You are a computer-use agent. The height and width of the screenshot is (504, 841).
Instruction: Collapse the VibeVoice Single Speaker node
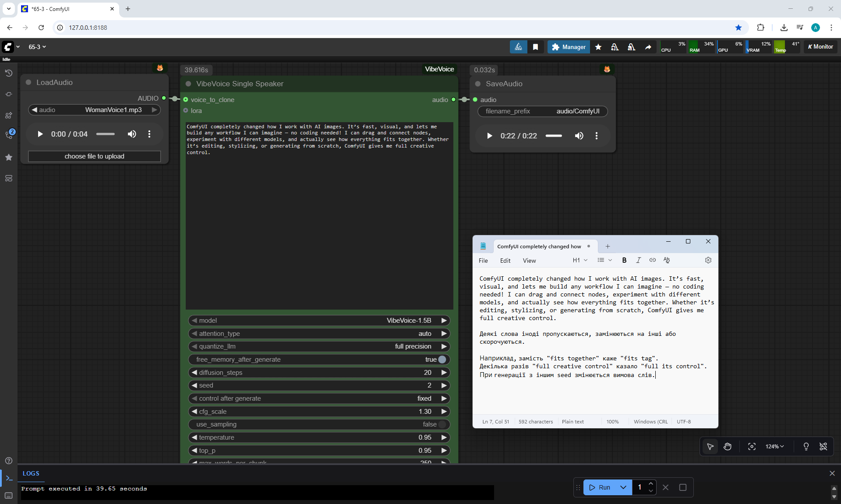(188, 84)
